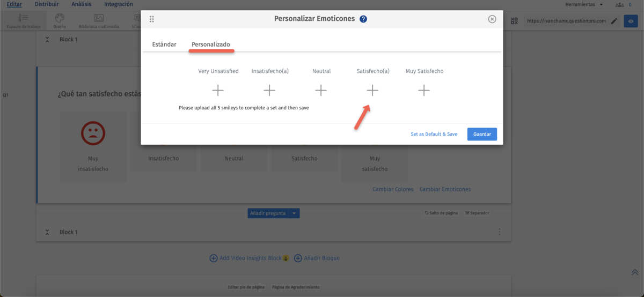
Task: Open the Distribuir menu
Action: 47,4
